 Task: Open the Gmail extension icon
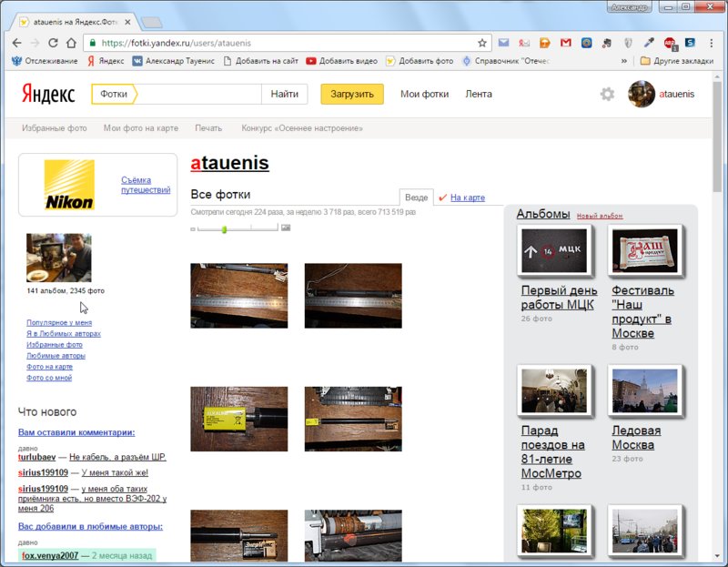565,43
